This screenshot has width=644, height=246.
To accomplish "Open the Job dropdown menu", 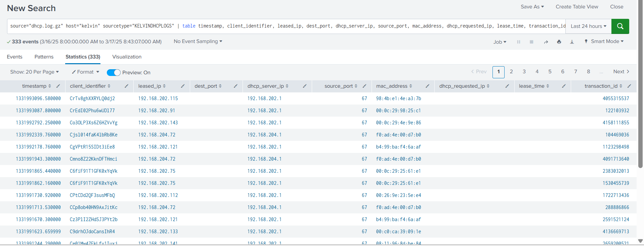I will point(500,42).
